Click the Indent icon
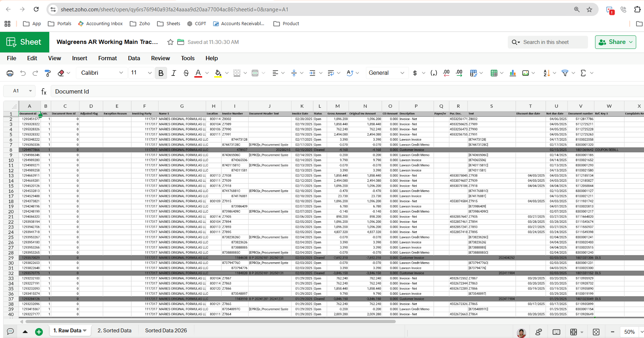 point(312,73)
